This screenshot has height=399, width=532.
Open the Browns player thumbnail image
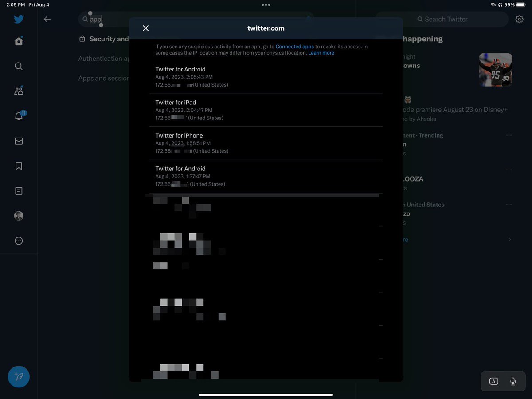pyautogui.click(x=496, y=70)
